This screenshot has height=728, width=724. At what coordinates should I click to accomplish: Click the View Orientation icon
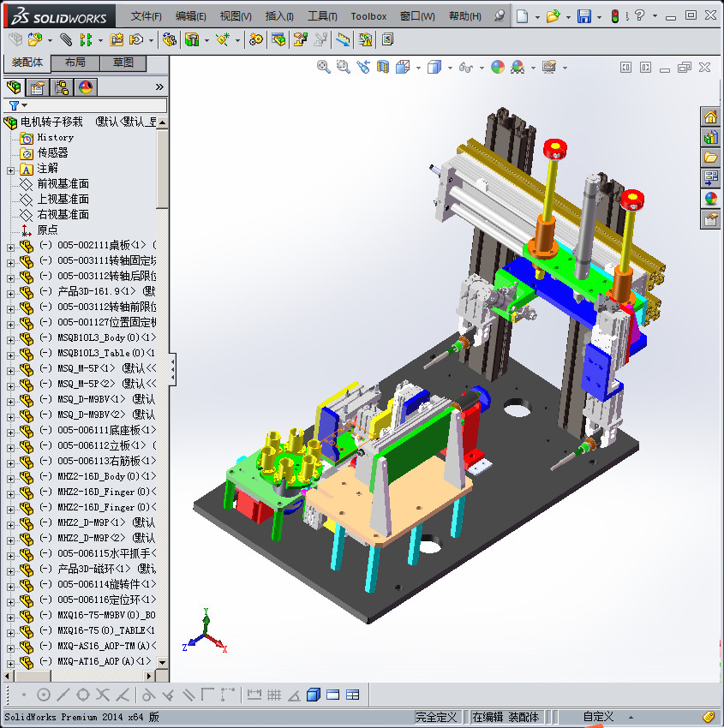403,68
